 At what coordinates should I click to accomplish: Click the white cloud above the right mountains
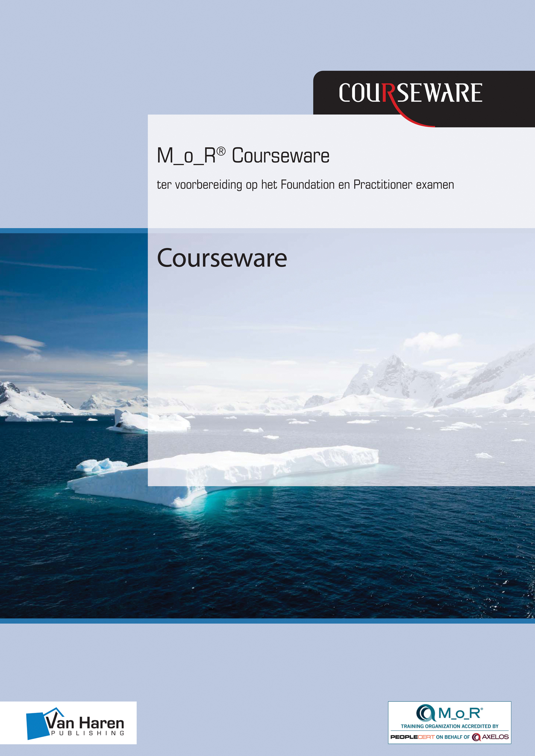tap(432, 340)
